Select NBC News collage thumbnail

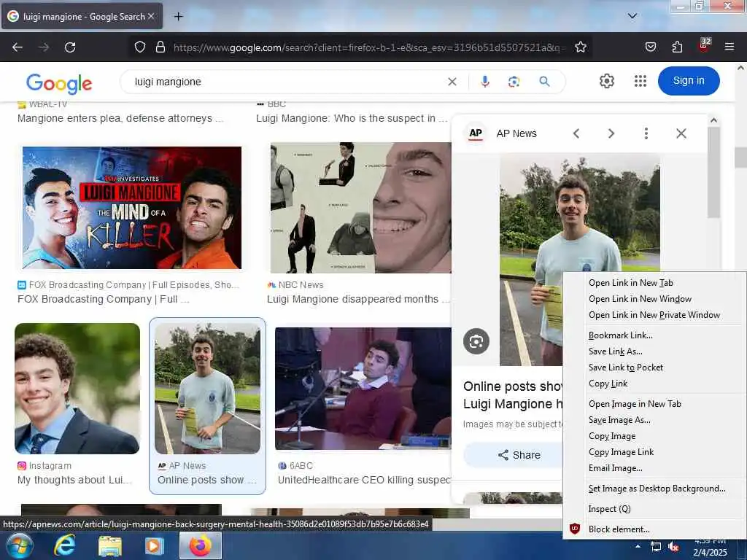(360, 208)
